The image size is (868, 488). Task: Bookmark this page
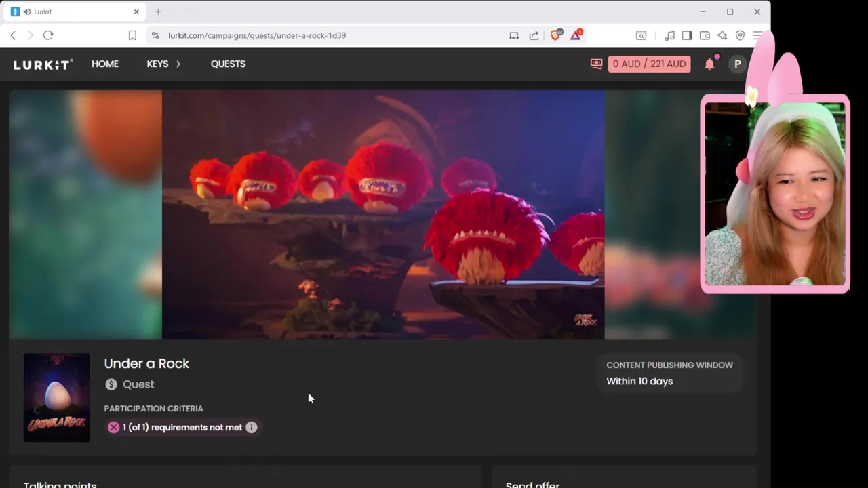pos(132,35)
